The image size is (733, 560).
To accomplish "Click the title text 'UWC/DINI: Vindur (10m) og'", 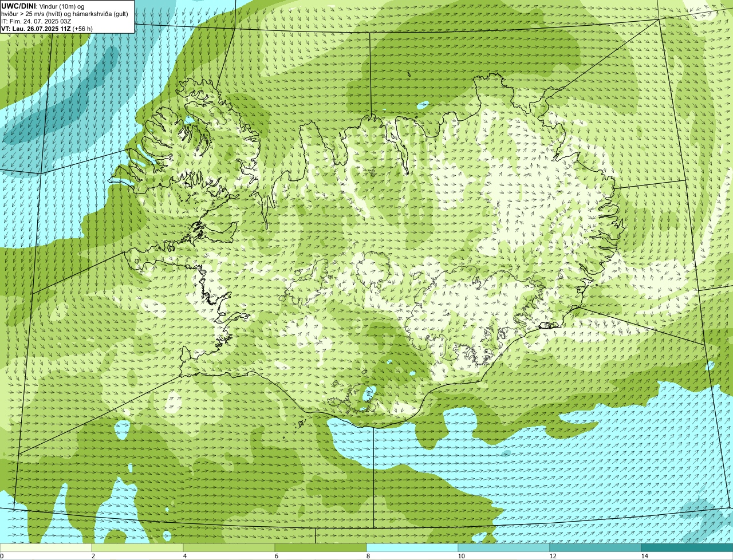I will point(43,6).
